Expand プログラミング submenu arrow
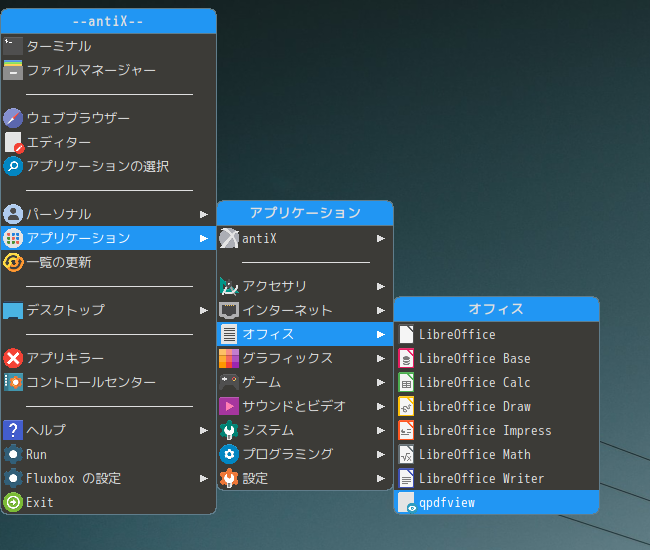This screenshot has height=550, width=650. tap(381, 454)
